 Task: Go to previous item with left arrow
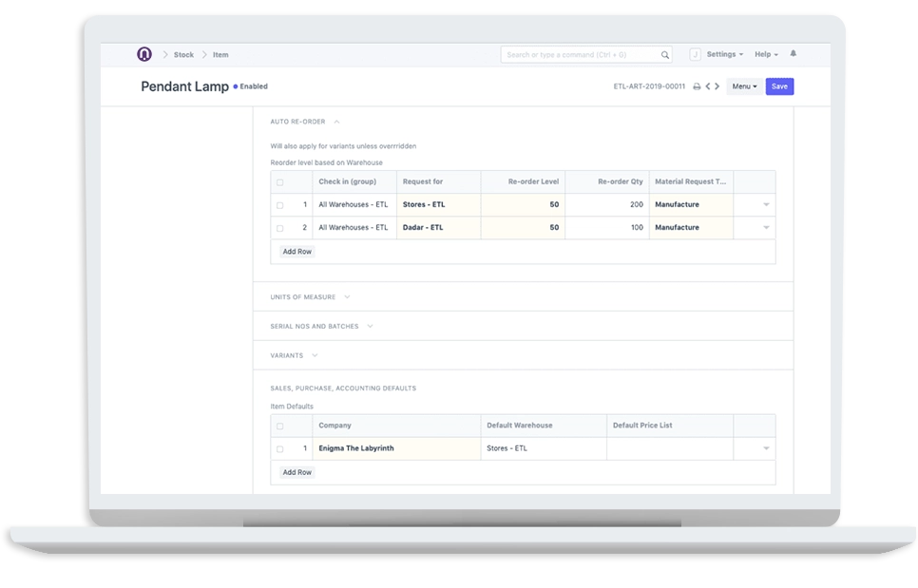(x=707, y=86)
